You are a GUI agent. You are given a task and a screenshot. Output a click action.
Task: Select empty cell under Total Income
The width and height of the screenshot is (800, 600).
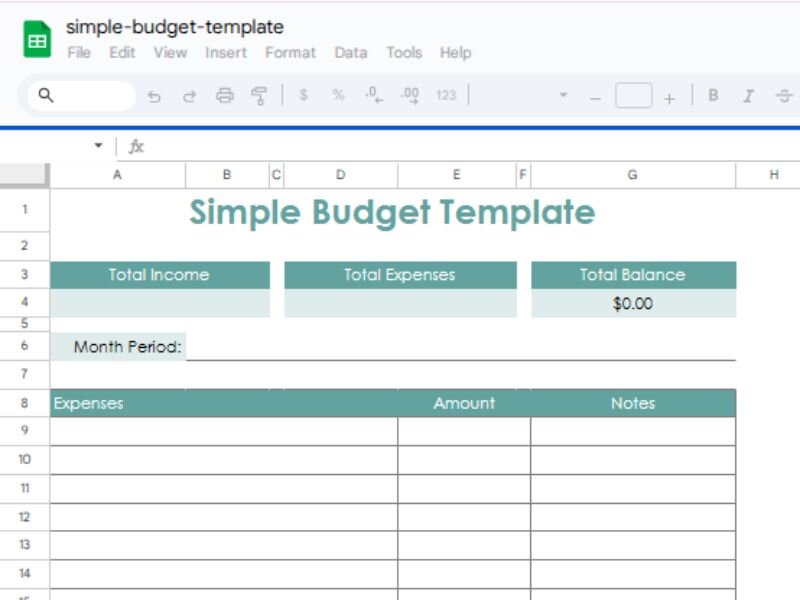click(160, 304)
